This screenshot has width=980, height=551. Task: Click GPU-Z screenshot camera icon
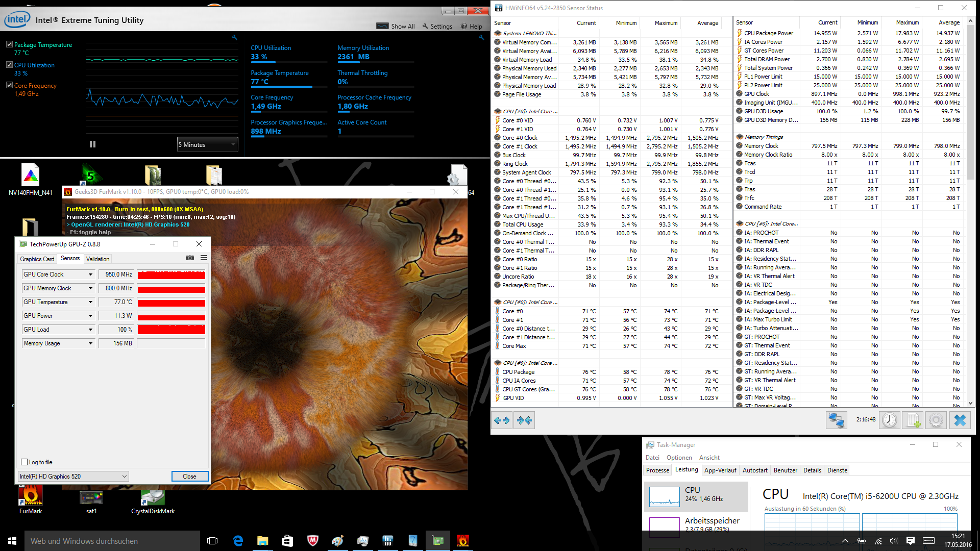point(190,258)
